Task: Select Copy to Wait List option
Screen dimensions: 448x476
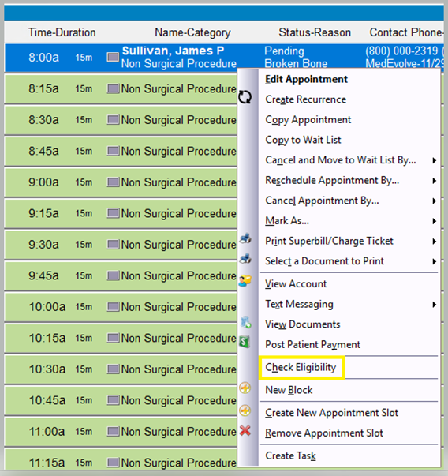Action: coord(303,140)
